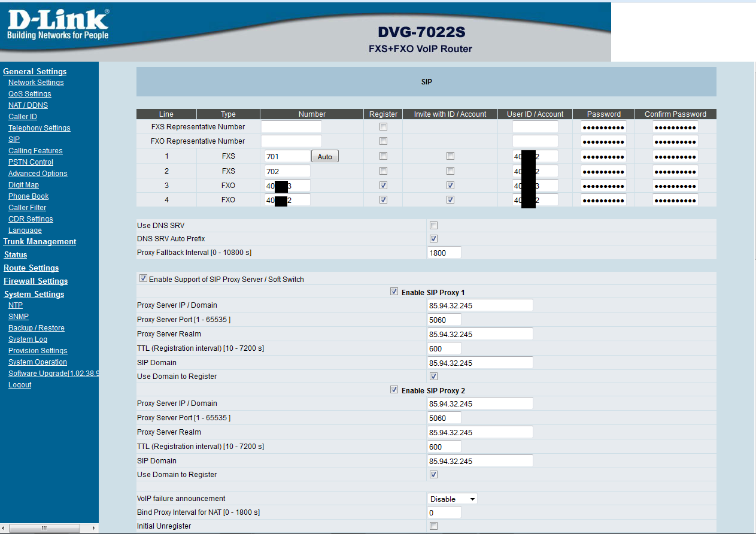Open CDR Settings page

tap(31, 219)
